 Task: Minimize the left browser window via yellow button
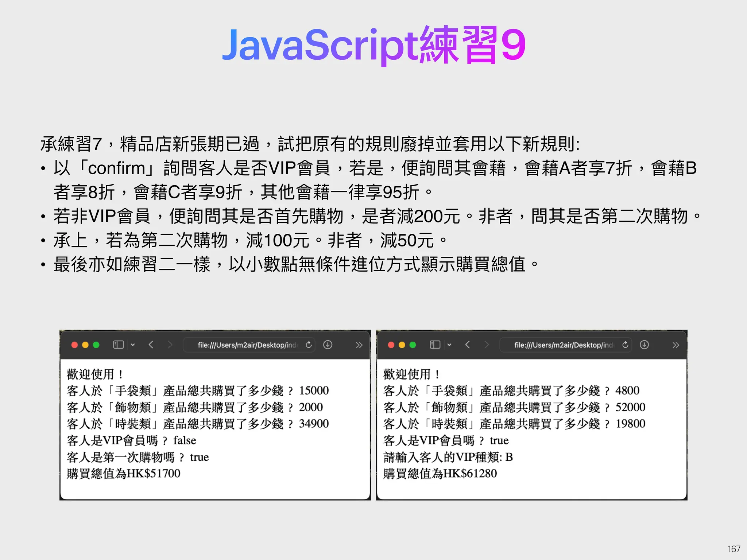[85, 345]
